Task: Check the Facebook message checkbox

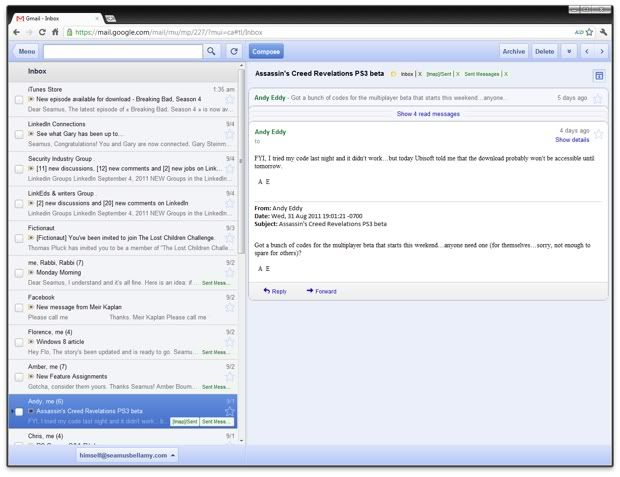Action: click(x=19, y=308)
